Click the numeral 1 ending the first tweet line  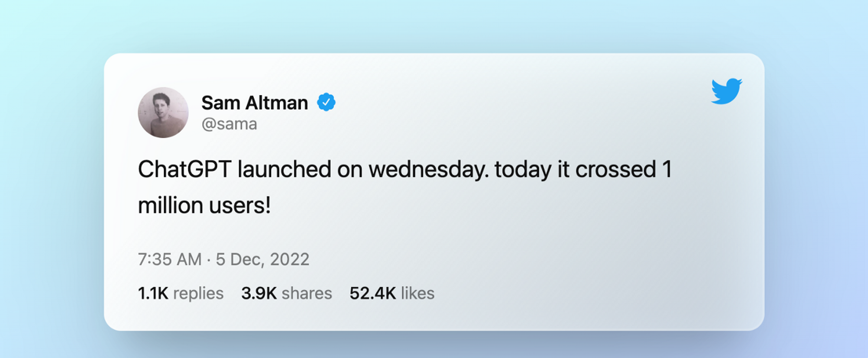pos(667,169)
